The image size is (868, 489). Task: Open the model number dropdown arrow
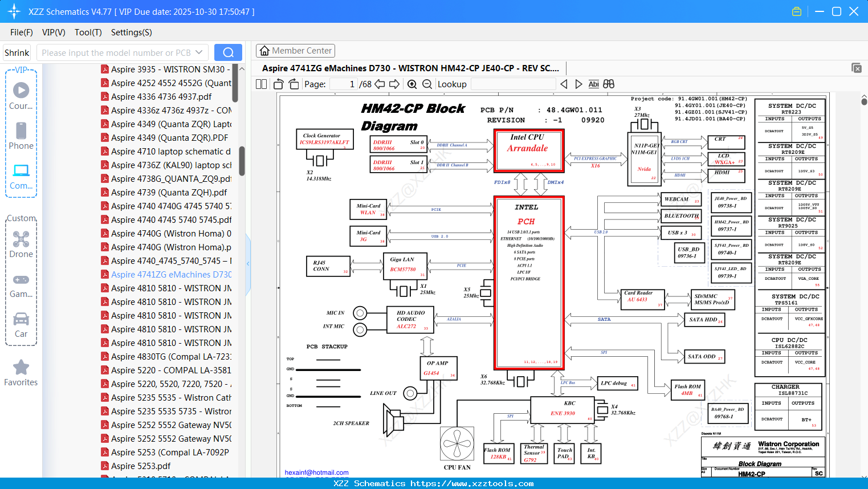pyautogui.click(x=199, y=52)
